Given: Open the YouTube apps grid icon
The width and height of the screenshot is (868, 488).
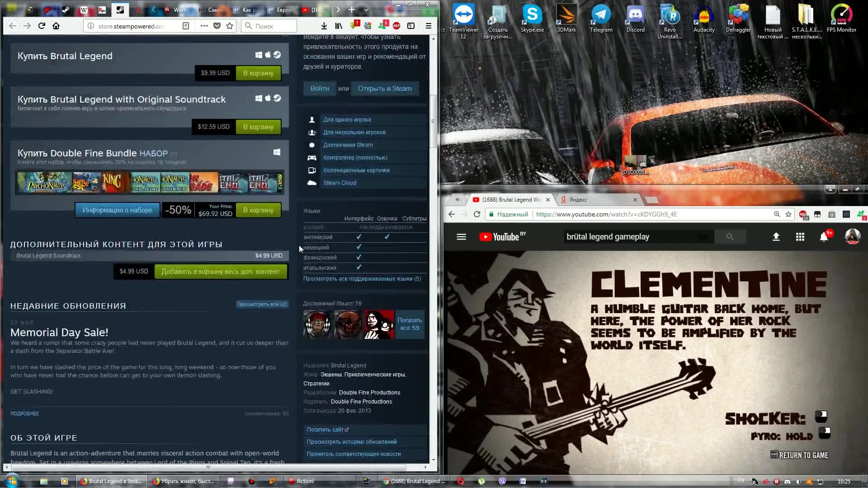Looking at the screenshot, I should 800,236.
